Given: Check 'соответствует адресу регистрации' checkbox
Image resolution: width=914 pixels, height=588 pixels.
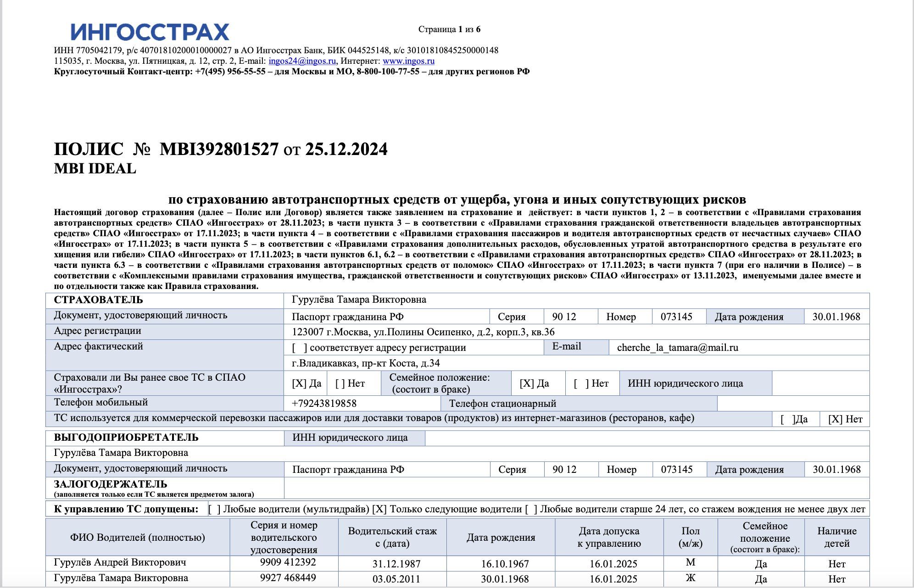Looking at the screenshot, I should (299, 348).
